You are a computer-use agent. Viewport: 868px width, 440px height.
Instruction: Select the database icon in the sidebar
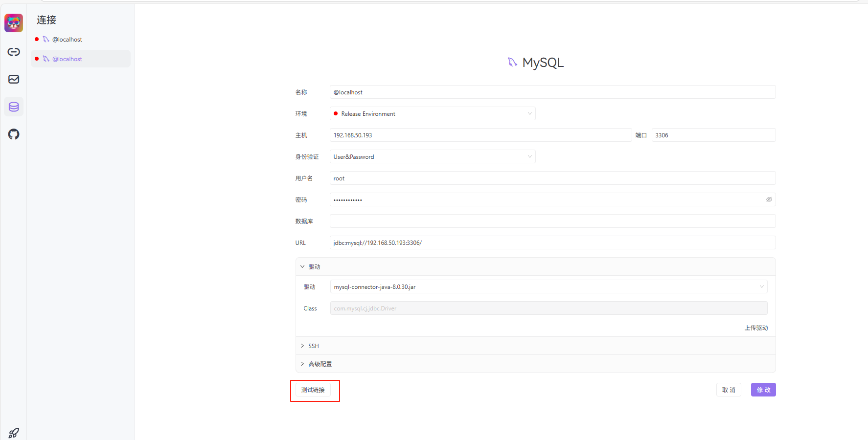[13, 106]
